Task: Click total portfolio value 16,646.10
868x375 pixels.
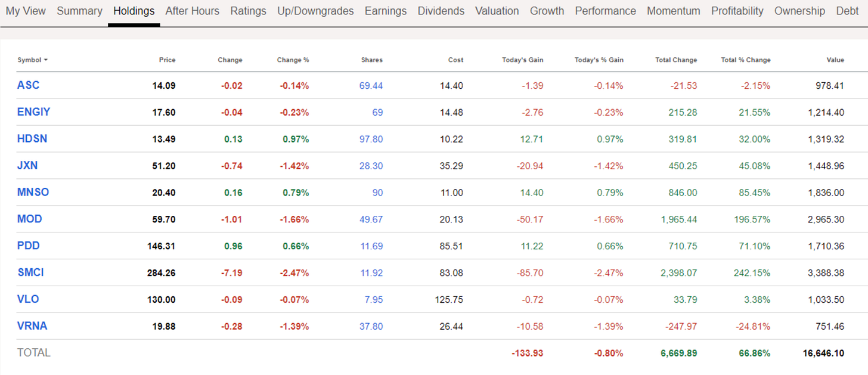Action: (824, 354)
